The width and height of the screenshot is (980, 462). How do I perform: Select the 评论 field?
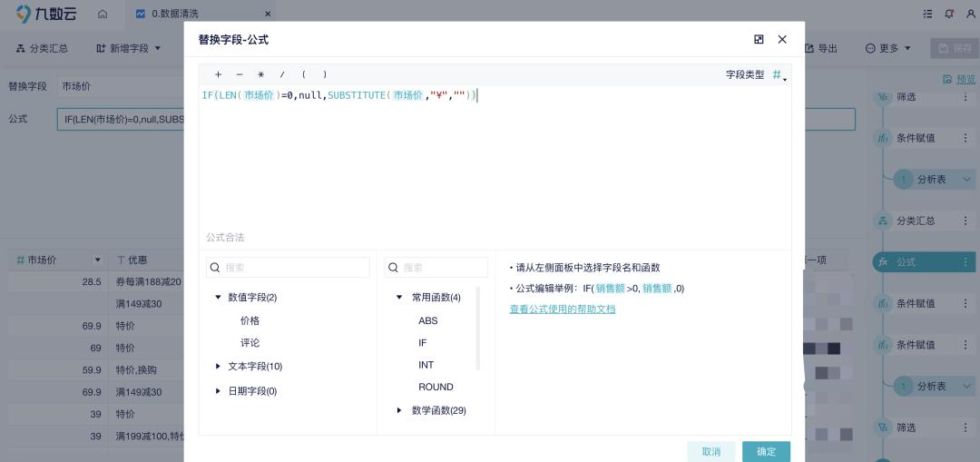click(250, 343)
